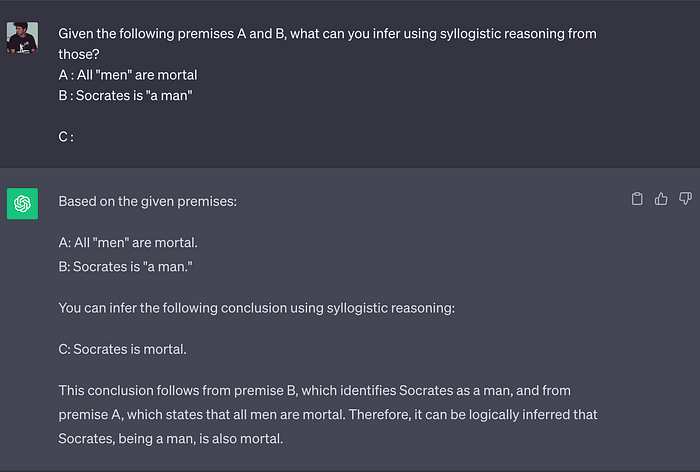
Task: Click the empty "C :" line in user prompt
Action: pyautogui.click(x=66, y=137)
